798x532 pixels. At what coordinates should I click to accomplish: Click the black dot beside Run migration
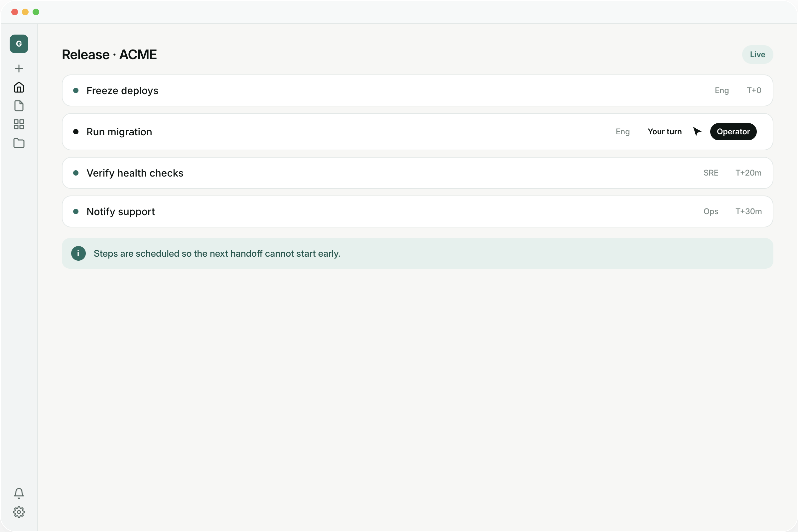click(x=76, y=132)
